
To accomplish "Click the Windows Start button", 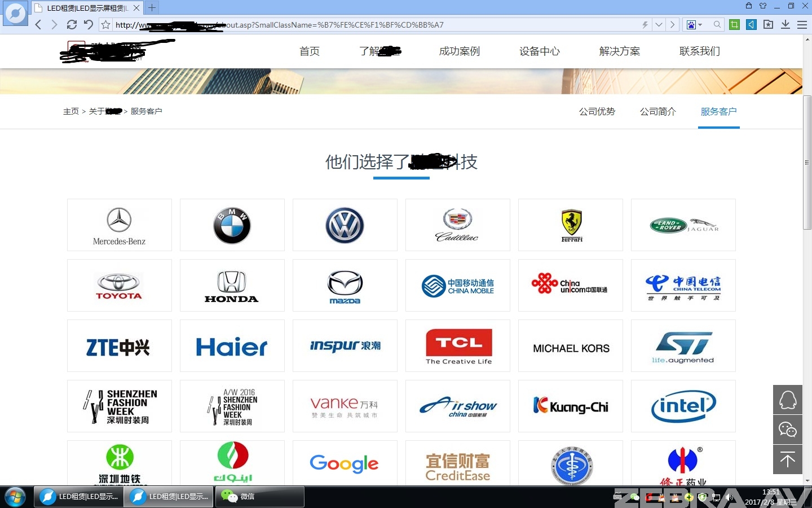I will pos(15,497).
